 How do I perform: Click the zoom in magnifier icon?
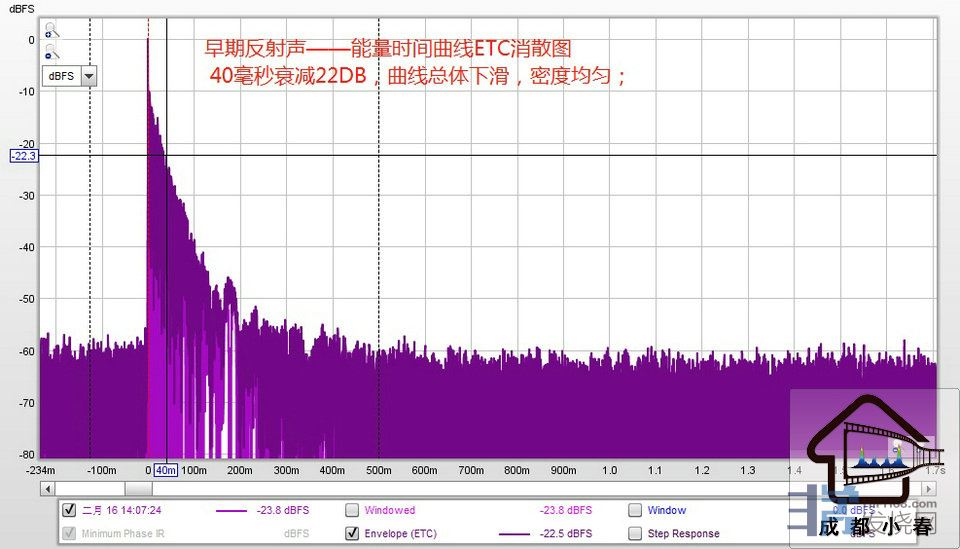click(x=50, y=30)
